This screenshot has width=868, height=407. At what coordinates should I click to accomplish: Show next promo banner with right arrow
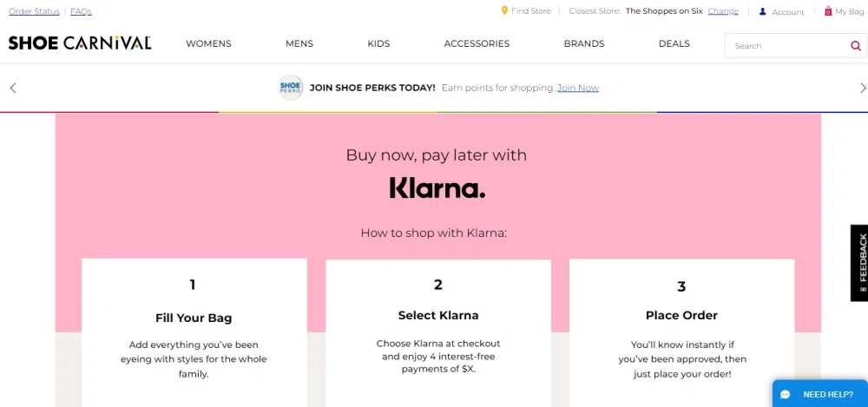[x=863, y=88]
